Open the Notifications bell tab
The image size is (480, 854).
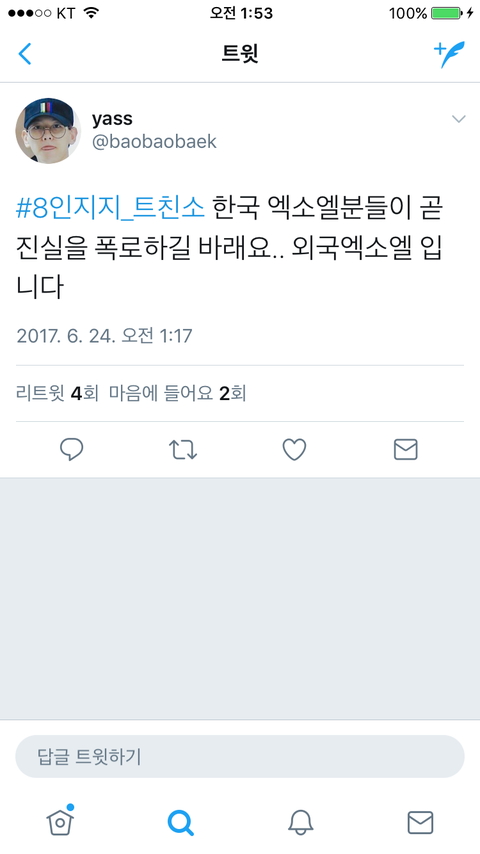click(x=300, y=822)
